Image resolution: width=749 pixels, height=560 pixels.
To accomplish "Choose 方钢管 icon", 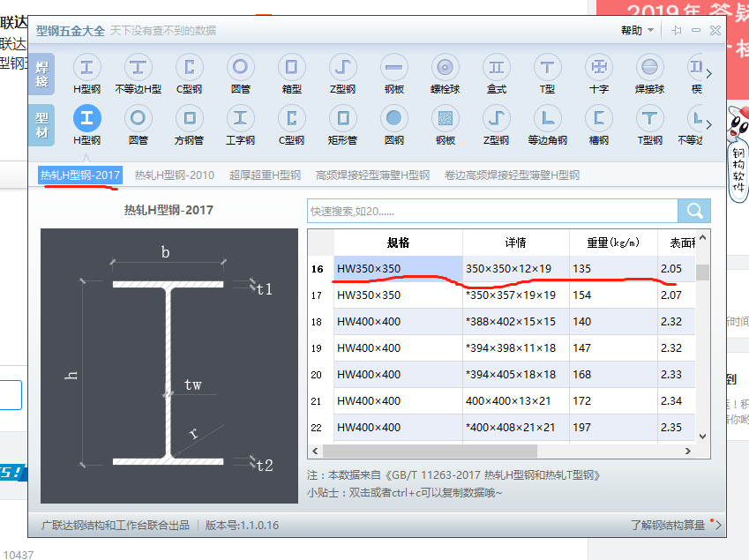I will coord(189,118).
